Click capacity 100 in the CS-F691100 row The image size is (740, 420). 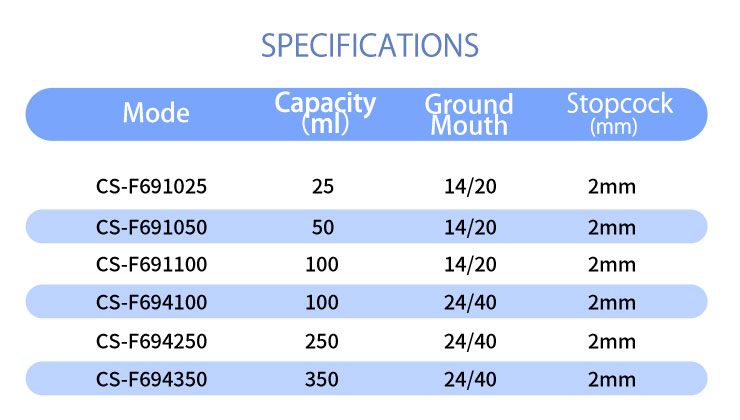(322, 265)
